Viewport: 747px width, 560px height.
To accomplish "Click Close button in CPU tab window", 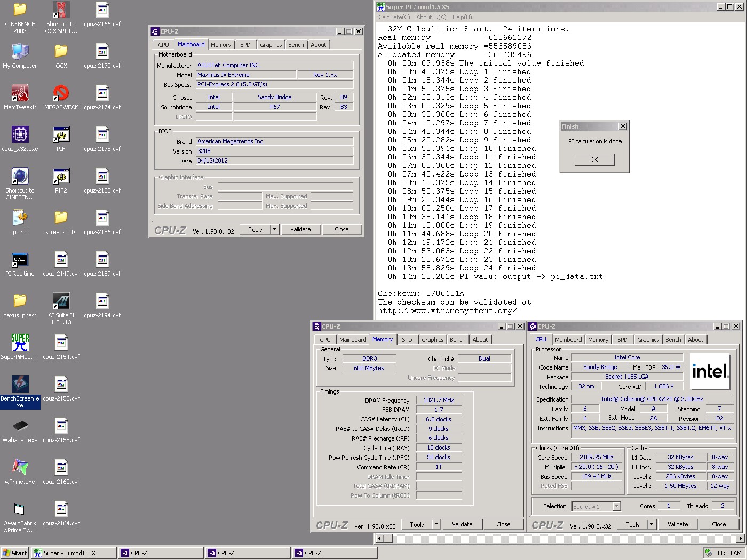I will click(x=719, y=524).
